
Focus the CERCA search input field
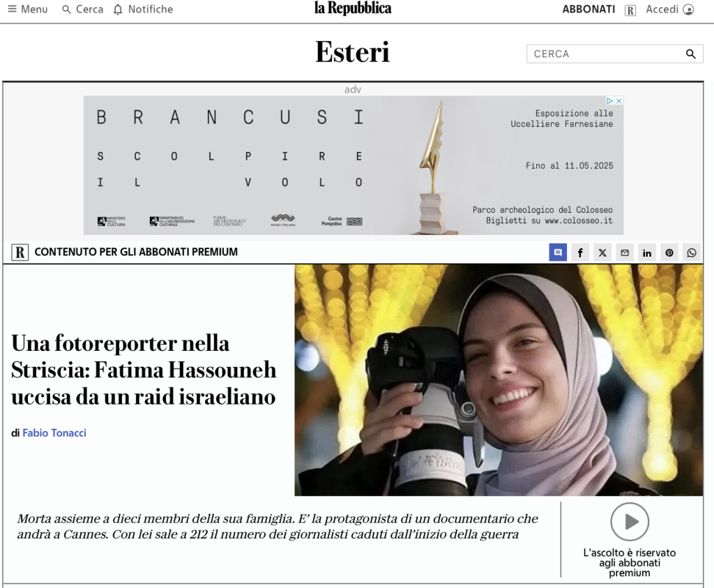603,54
